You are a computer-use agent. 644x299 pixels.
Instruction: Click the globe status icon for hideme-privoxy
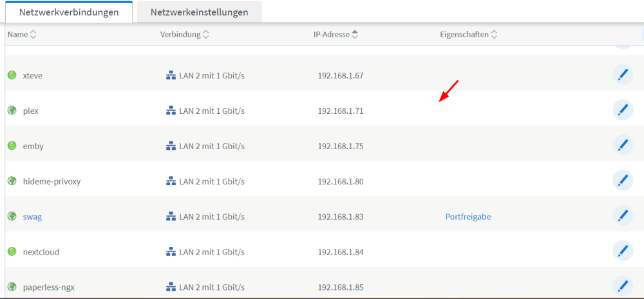12,181
